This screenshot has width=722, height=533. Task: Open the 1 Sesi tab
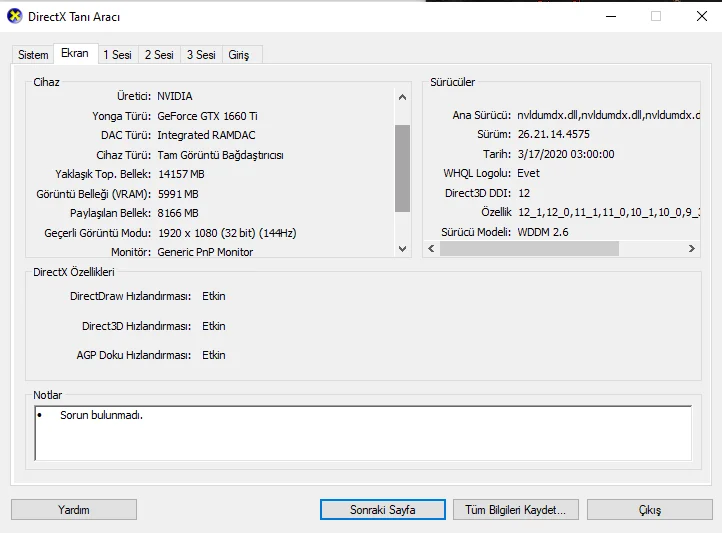(117, 55)
